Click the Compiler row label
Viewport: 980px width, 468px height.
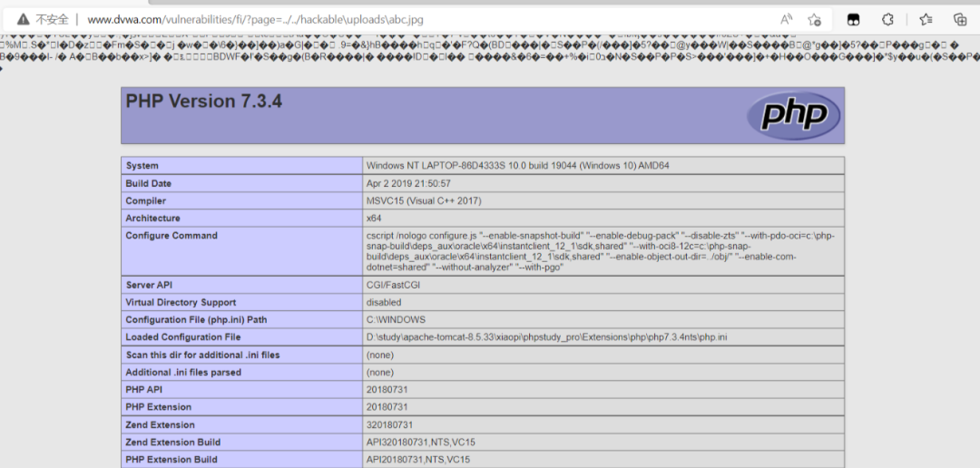pyautogui.click(x=145, y=200)
